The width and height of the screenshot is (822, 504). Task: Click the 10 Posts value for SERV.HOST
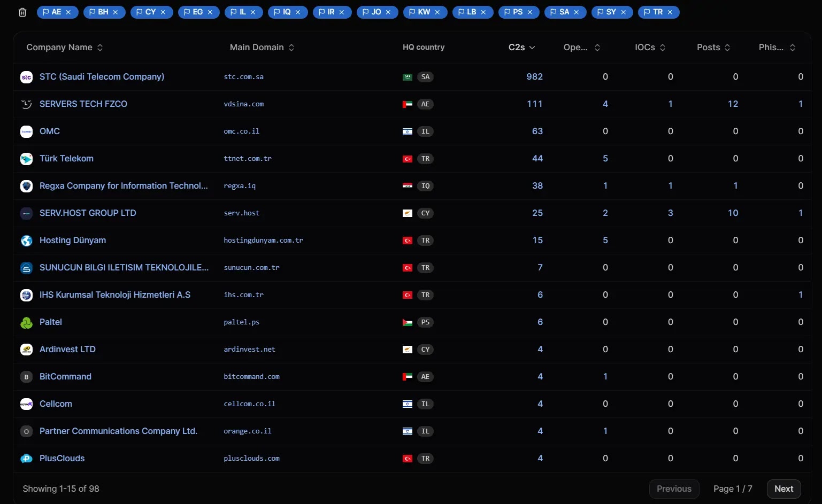coord(733,213)
